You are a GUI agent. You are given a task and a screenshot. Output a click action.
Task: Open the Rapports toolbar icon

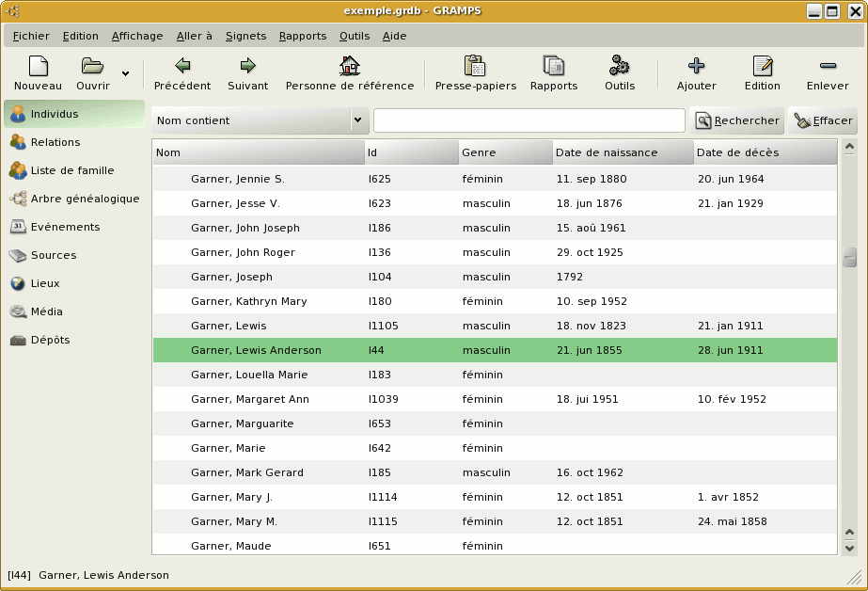[553, 67]
